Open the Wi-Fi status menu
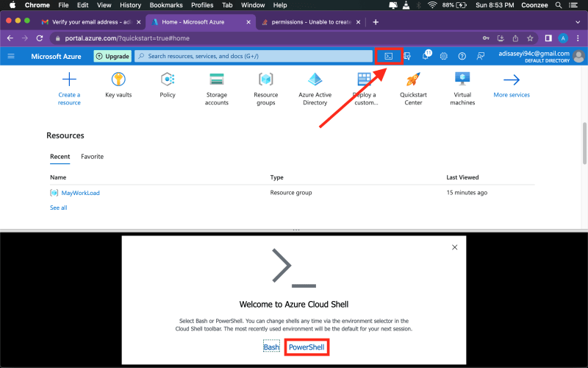 point(432,5)
